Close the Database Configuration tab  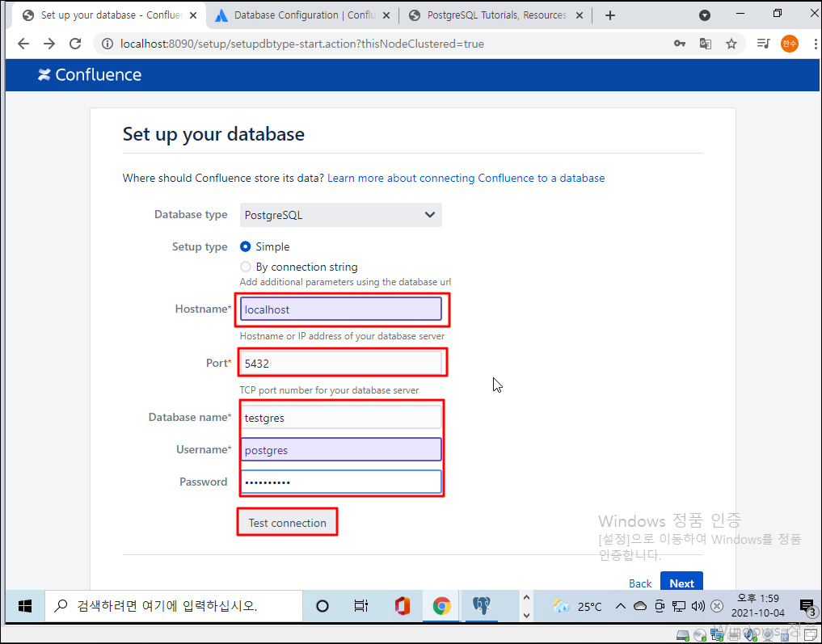coord(386,15)
